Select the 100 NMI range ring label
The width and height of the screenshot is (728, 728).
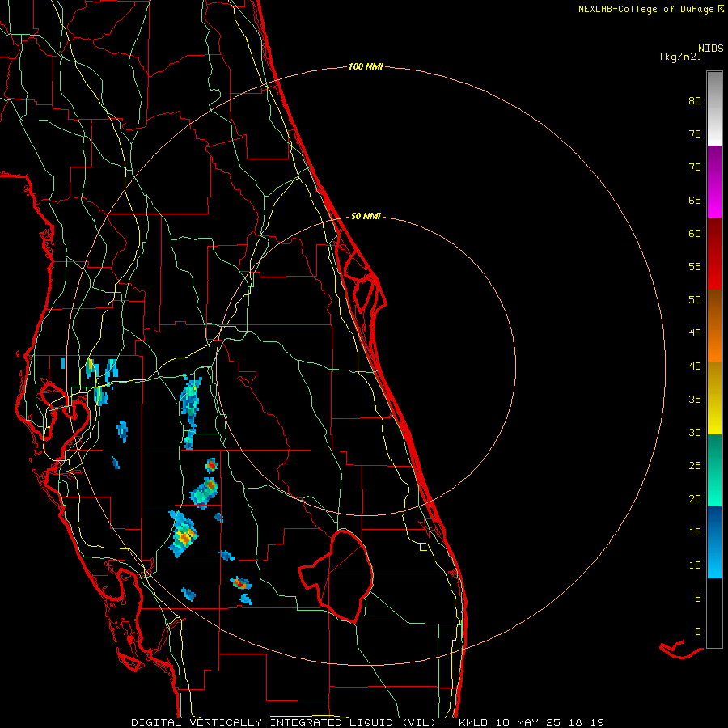point(366,66)
